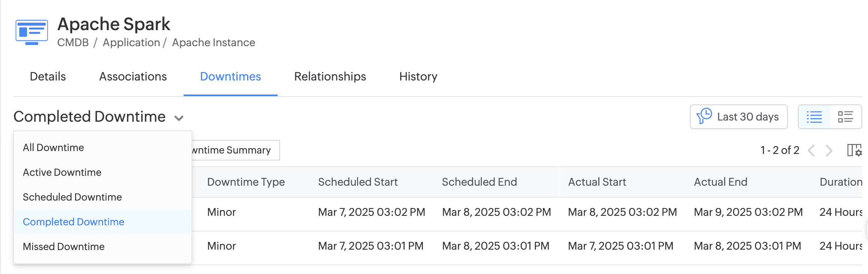Choose Active Downtime option
868x274 pixels.
[x=62, y=172]
